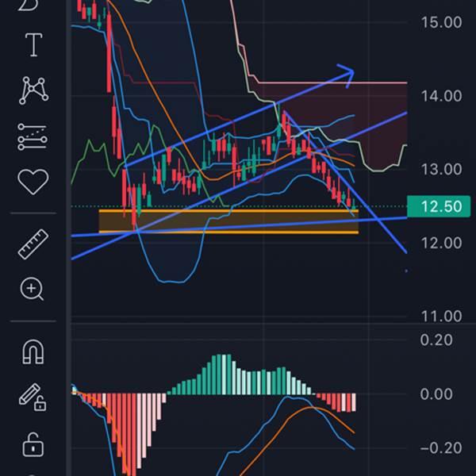Select the XABCD pattern tool
This screenshot has width=476, height=476.
[33, 90]
